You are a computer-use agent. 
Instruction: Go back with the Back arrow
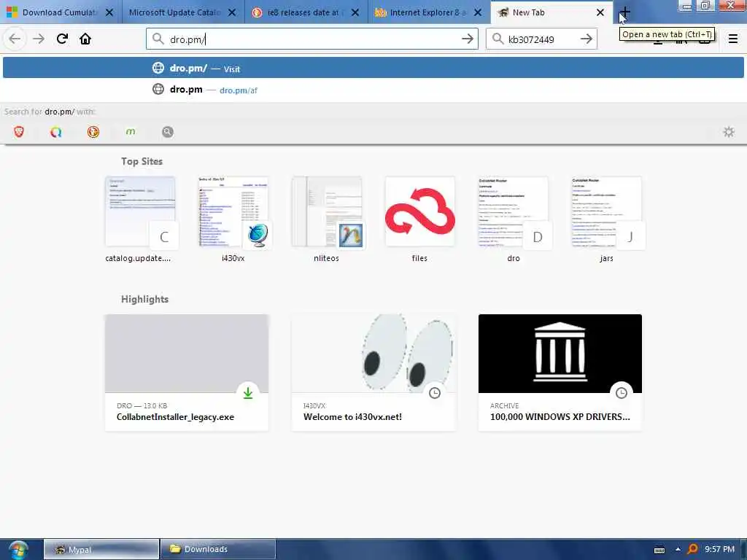coord(15,39)
